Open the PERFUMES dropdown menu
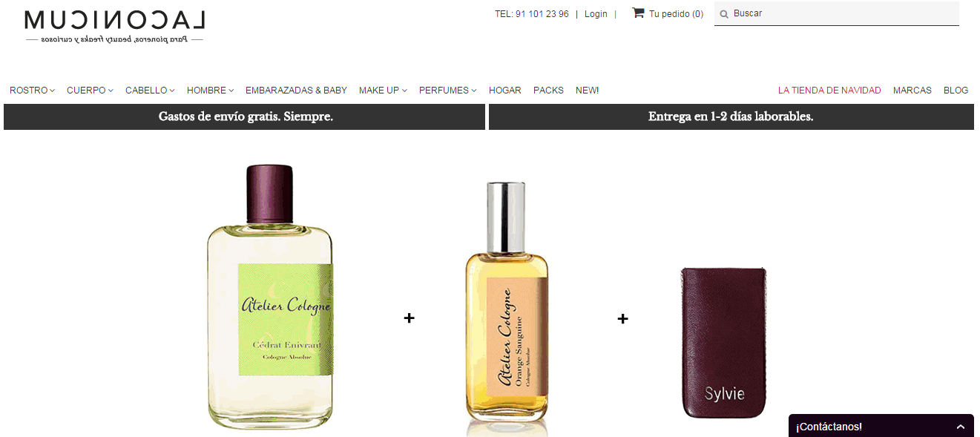 tap(448, 91)
